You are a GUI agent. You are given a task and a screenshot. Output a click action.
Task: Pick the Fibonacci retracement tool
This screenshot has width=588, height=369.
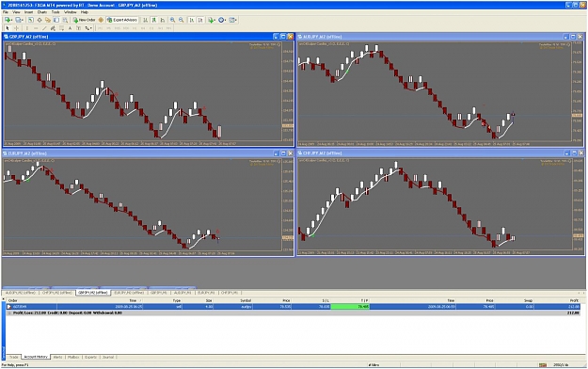(x=61, y=28)
